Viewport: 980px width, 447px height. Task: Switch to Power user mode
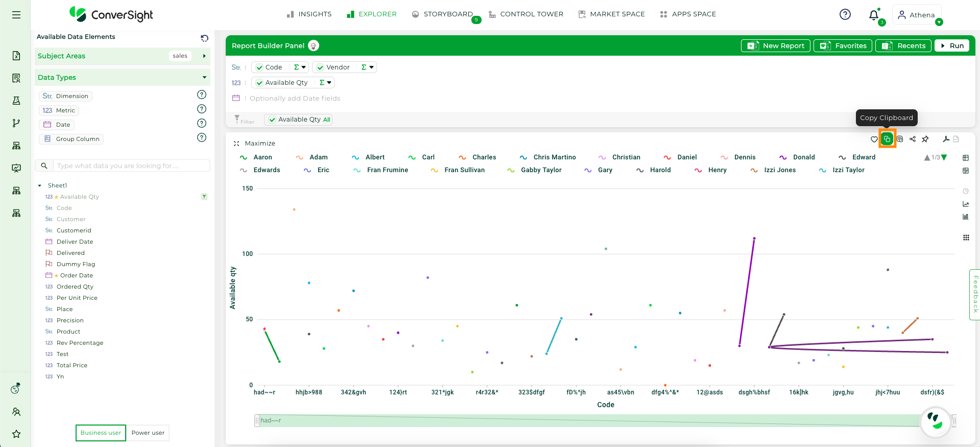point(148,433)
